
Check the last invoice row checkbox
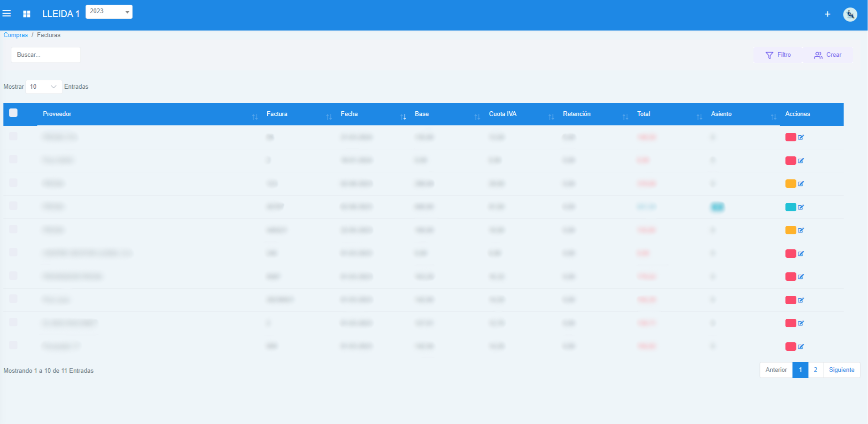click(x=13, y=345)
